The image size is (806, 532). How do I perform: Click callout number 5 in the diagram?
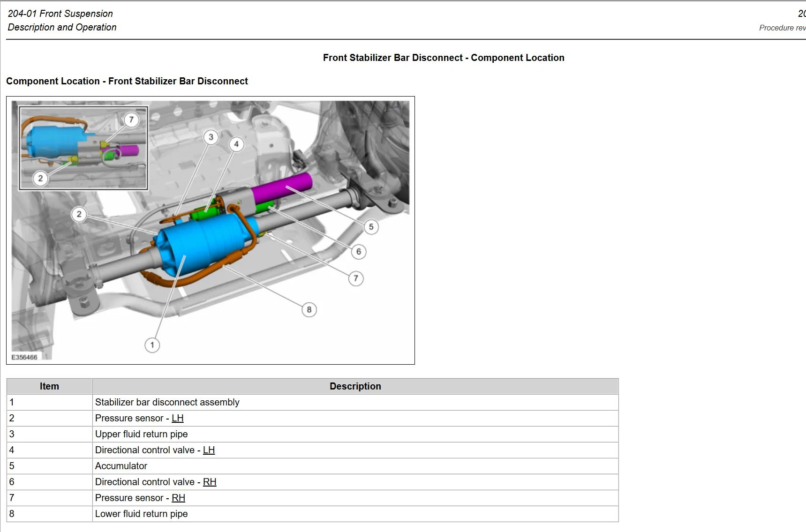[371, 227]
